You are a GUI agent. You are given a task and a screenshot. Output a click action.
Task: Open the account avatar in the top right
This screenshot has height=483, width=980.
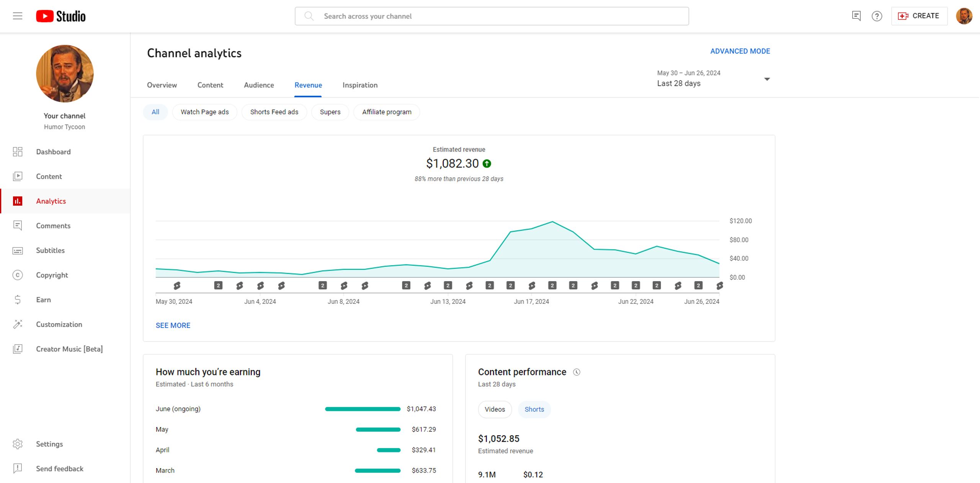pyautogui.click(x=964, y=16)
